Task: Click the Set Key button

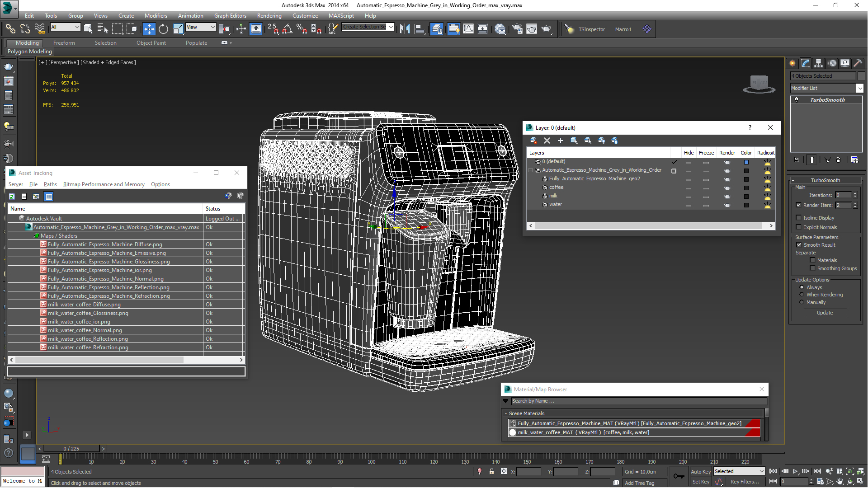Action: [701, 482]
